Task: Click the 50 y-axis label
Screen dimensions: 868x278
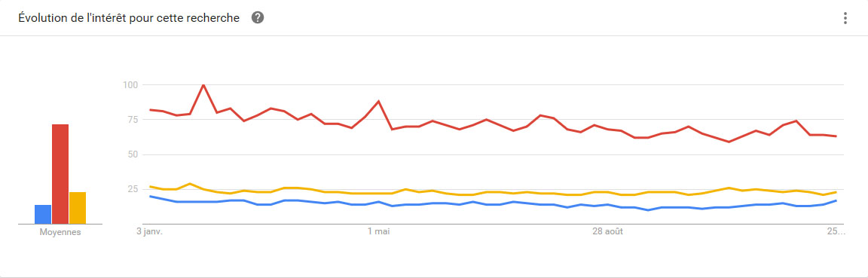Action: click(132, 154)
